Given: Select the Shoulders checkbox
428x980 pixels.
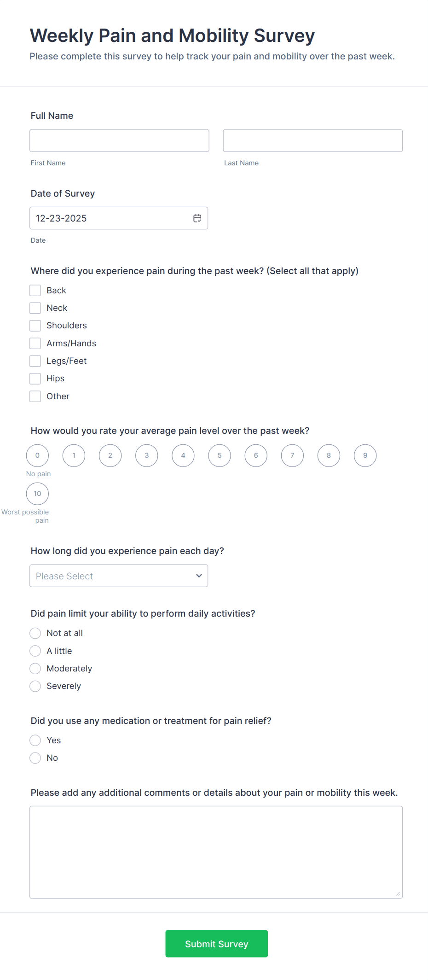Looking at the screenshot, I should click(x=35, y=326).
